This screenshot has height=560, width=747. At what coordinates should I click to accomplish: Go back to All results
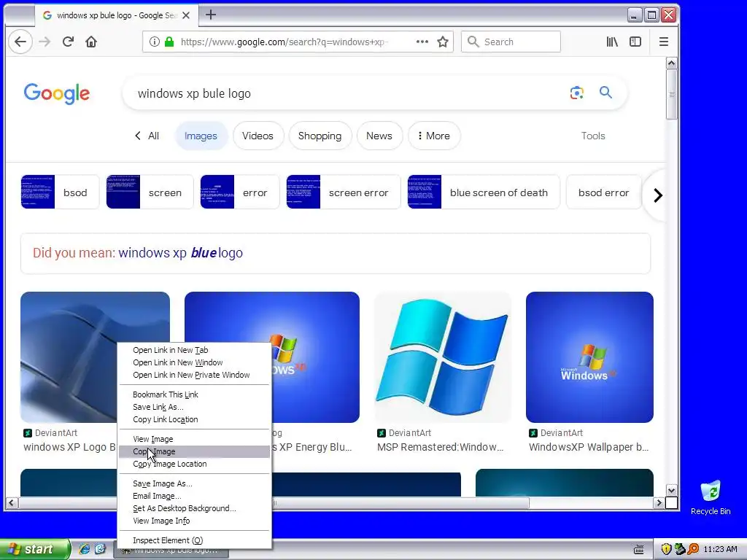pos(147,136)
